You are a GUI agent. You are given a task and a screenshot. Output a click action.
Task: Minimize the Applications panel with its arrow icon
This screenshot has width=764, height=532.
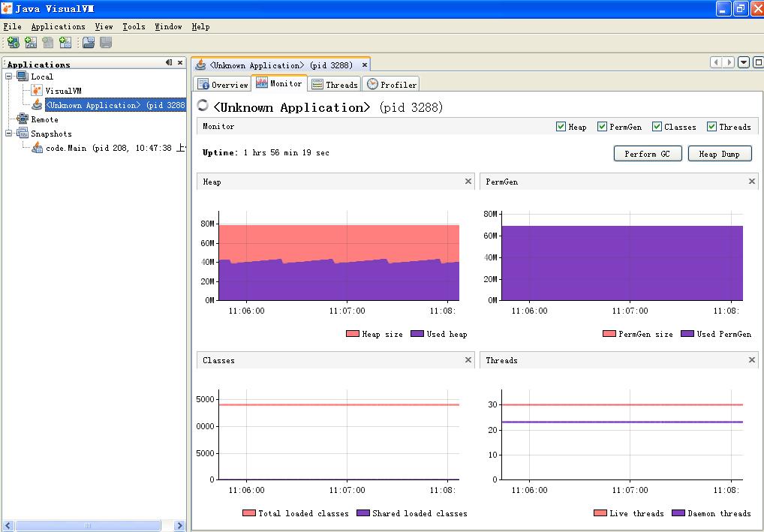[x=169, y=62]
